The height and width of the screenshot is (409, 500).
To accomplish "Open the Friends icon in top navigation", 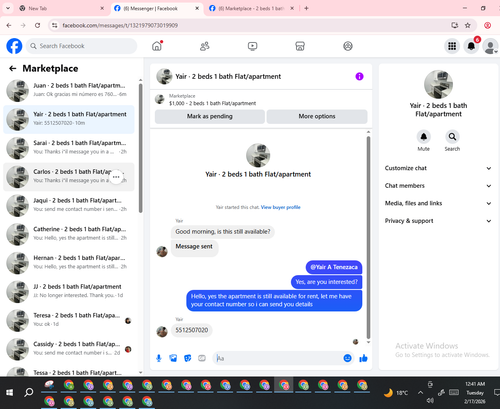I will click(204, 46).
